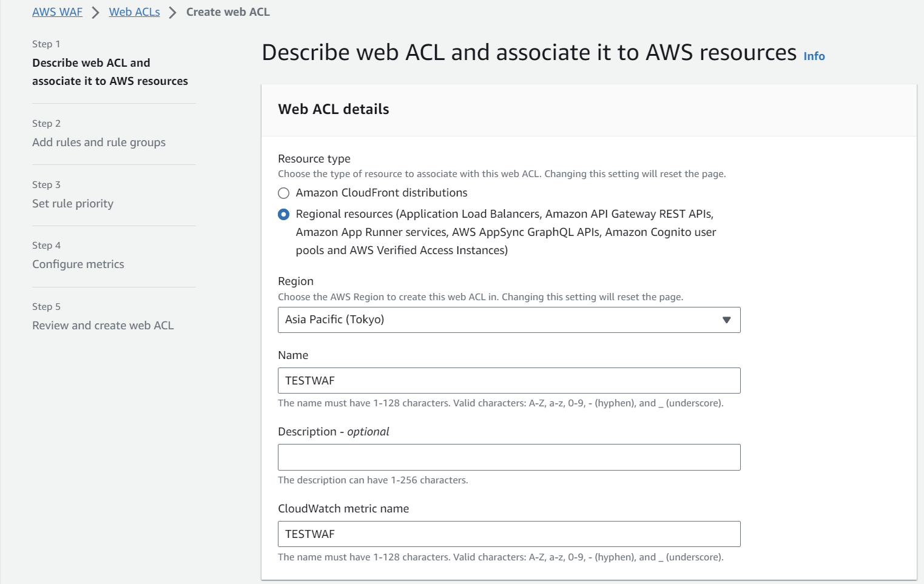Click inside the Name input field
This screenshot has height=584, width=924.
508,380
